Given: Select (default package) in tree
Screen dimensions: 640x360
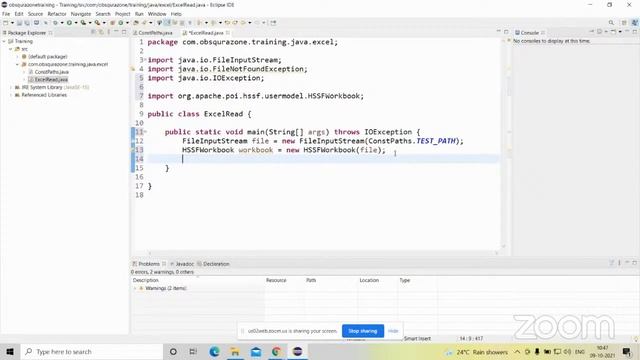Looking at the screenshot, I should (x=47, y=57).
